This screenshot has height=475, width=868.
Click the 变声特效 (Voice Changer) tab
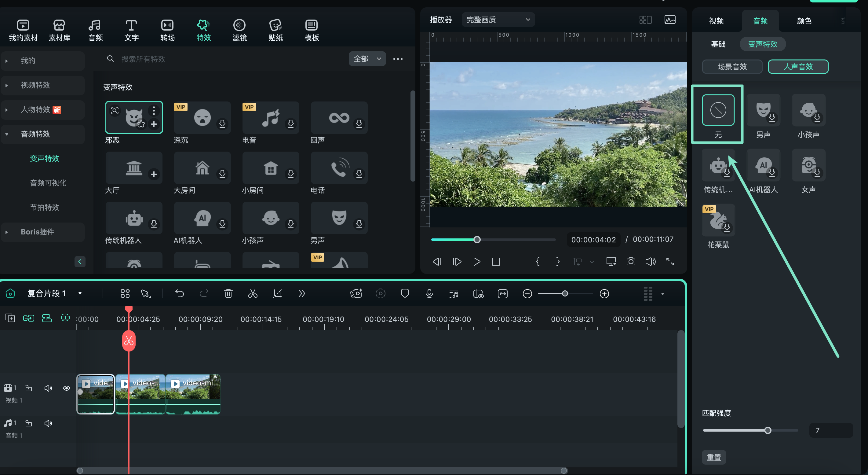(763, 44)
